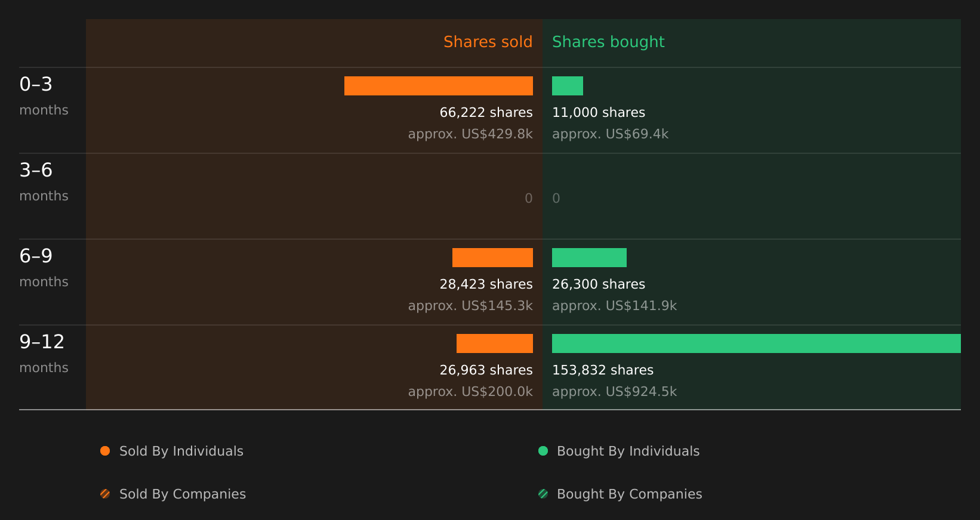
Task: Toggle the Sold By Companies legend label
Action: pos(183,494)
